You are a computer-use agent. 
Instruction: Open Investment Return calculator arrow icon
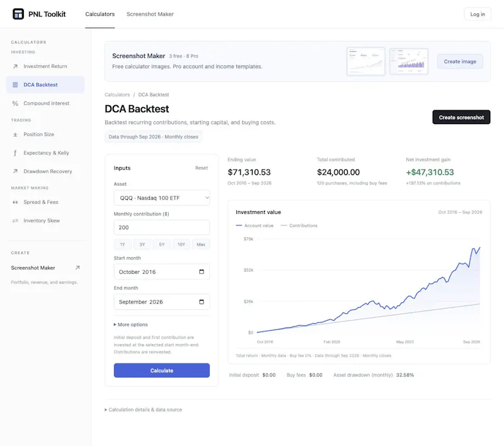15,67
